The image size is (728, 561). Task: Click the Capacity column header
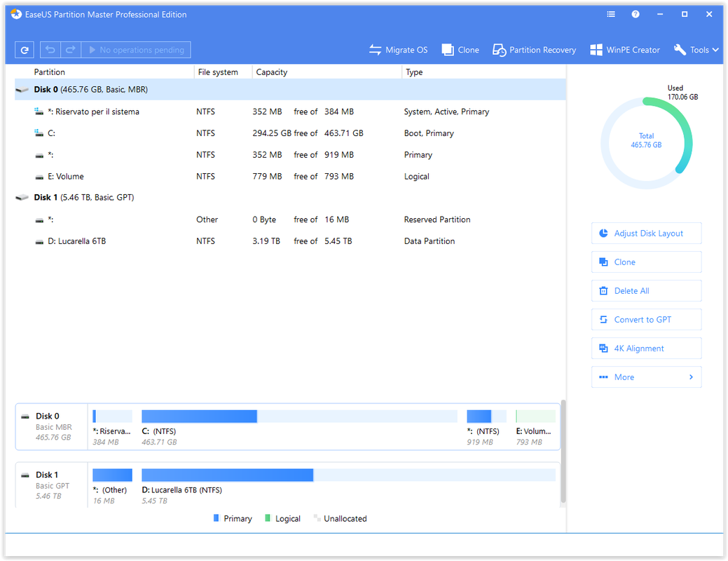point(272,72)
